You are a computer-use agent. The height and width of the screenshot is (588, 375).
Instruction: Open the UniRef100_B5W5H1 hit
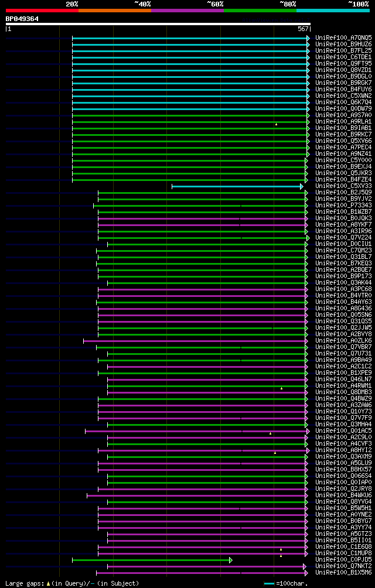pyautogui.click(x=343, y=508)
